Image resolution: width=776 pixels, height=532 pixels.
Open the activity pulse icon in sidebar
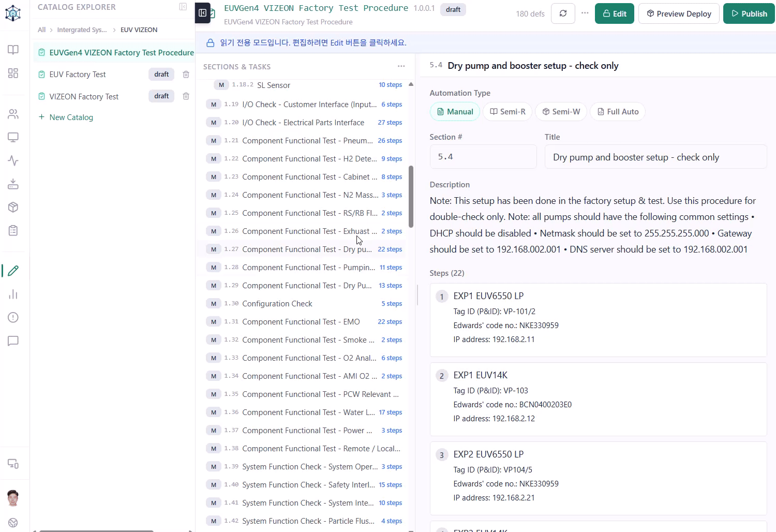pos(13,161)
